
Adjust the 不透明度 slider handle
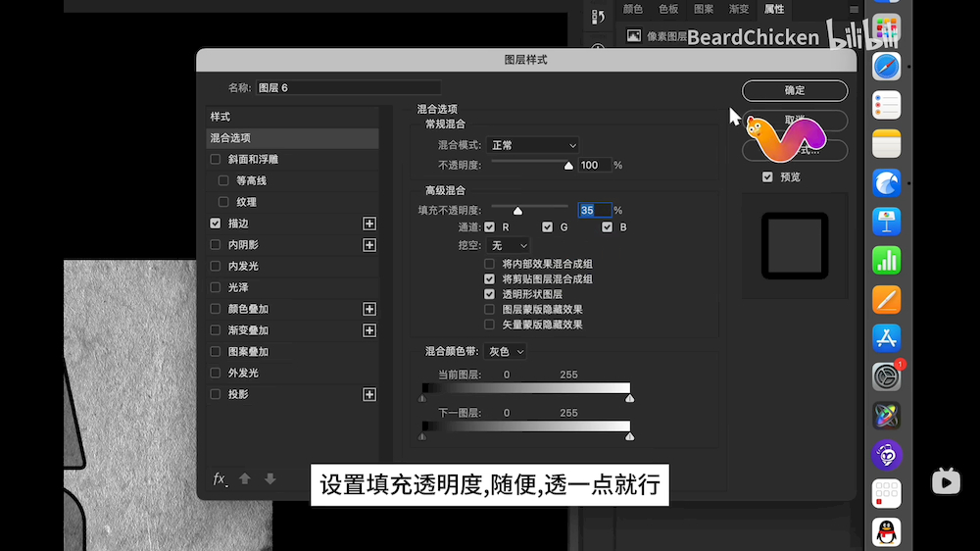tap(568, 166)
